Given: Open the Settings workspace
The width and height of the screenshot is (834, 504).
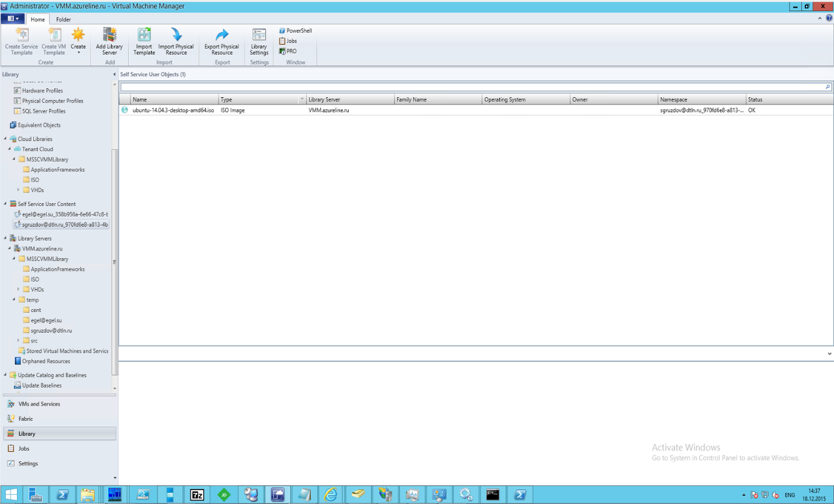Looking at the screenshot, I should pos(59,464).
